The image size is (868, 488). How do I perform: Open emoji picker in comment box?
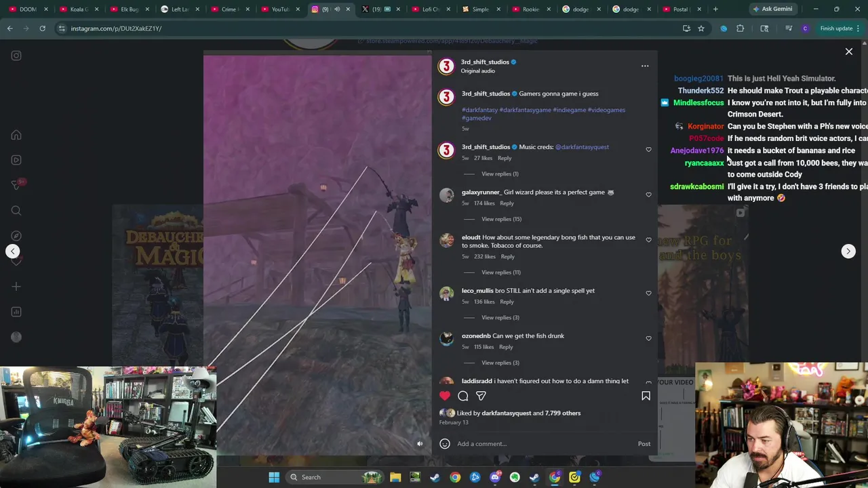pos(445,444)
